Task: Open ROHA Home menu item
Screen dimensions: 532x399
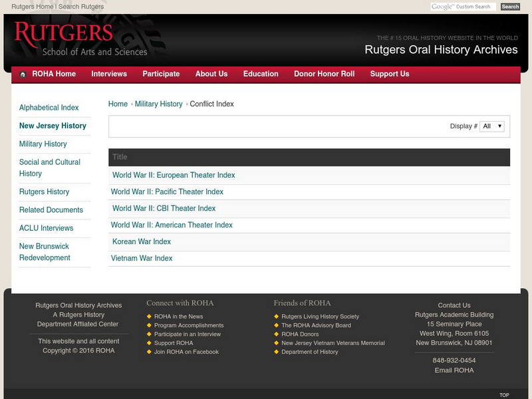Action: pos(54,74)
